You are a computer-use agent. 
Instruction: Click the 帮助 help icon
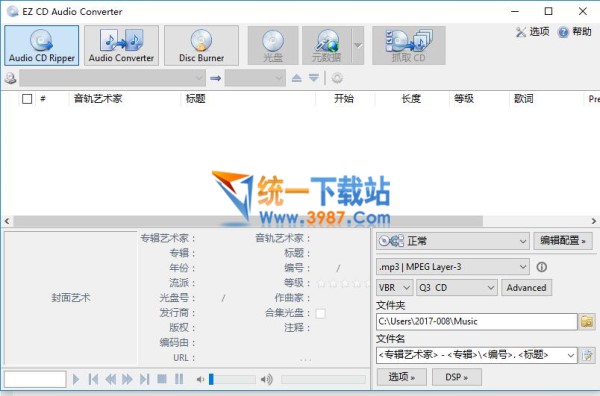[x=563, y=32]
